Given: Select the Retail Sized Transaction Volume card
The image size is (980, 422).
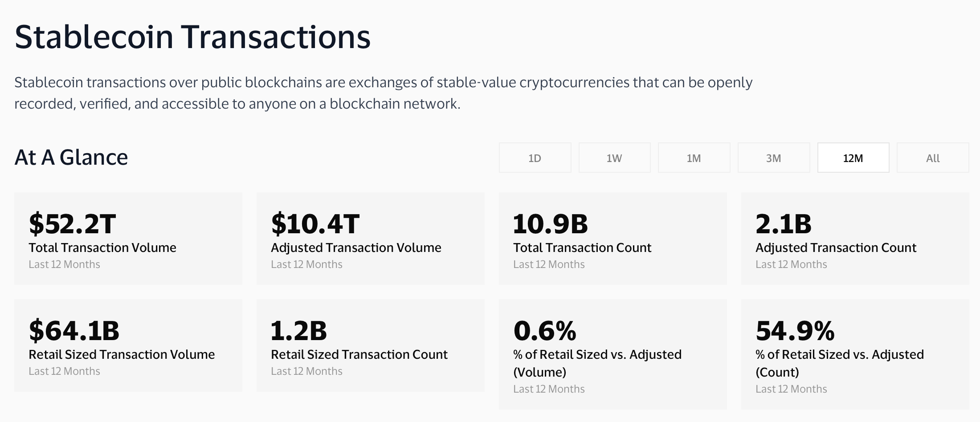Looking at the screenshot, I should pos(128,345).
